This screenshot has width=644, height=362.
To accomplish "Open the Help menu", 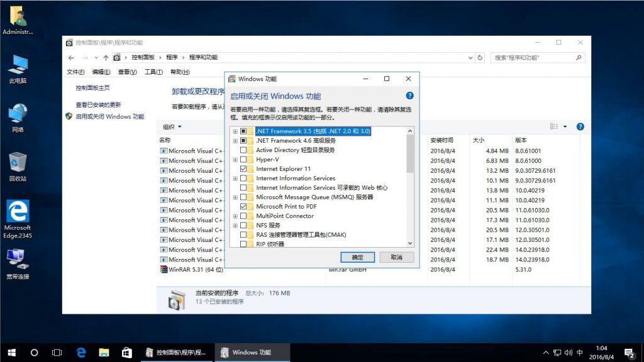I will click(180, 72).
